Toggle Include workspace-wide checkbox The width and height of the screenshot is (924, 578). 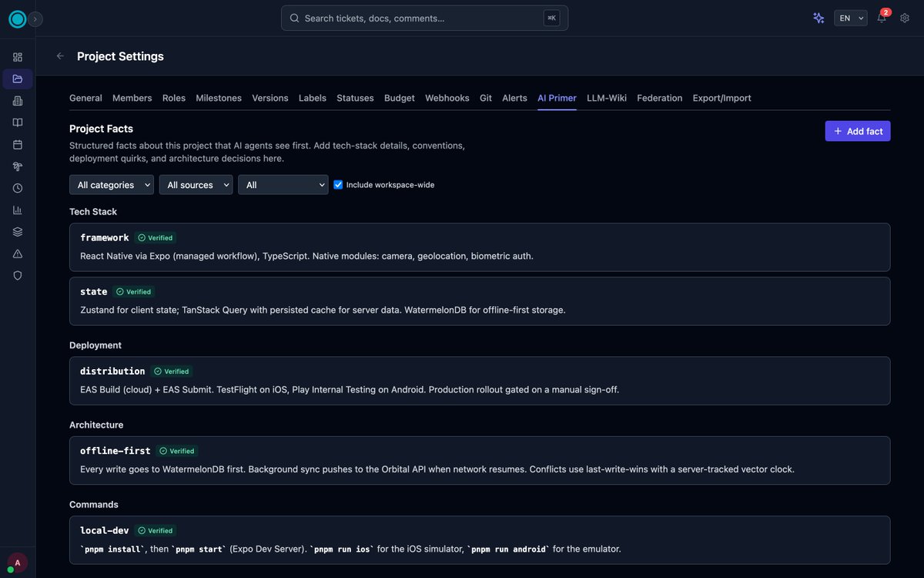(x=338, y=185)
